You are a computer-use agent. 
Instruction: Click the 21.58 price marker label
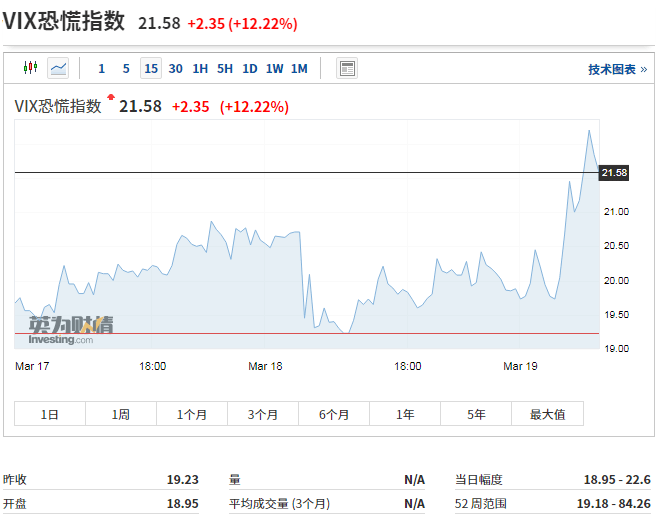(614, 172)
